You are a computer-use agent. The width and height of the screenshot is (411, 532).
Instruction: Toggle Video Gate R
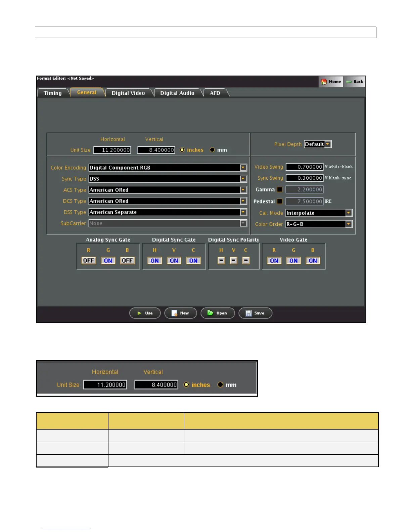point(274,261)
